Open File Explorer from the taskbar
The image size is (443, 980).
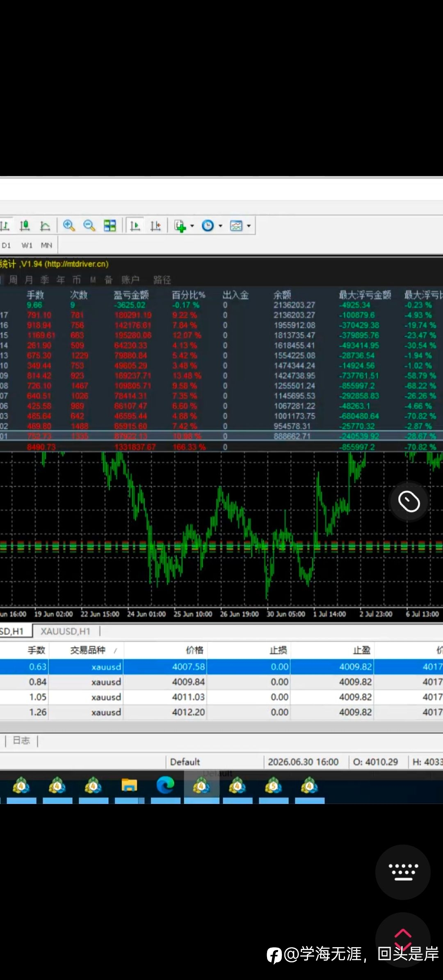pos(129,785)
